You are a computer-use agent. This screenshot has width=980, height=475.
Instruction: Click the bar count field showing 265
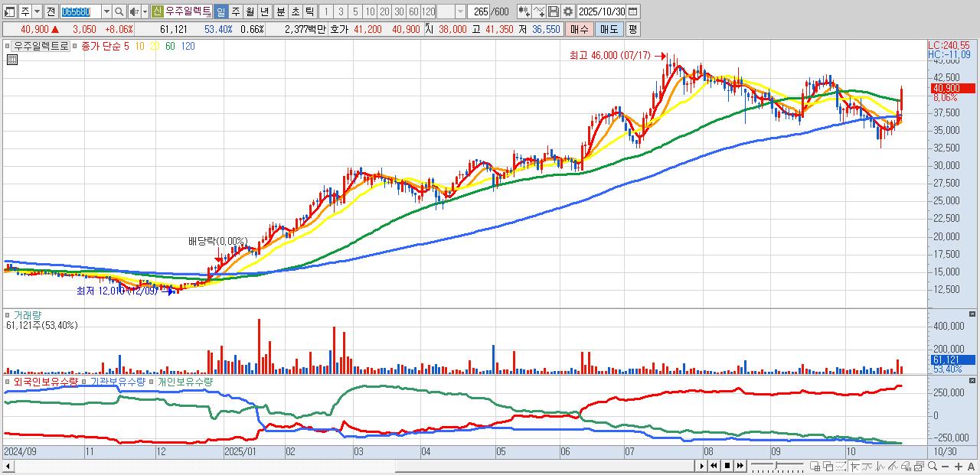[480, 11]
